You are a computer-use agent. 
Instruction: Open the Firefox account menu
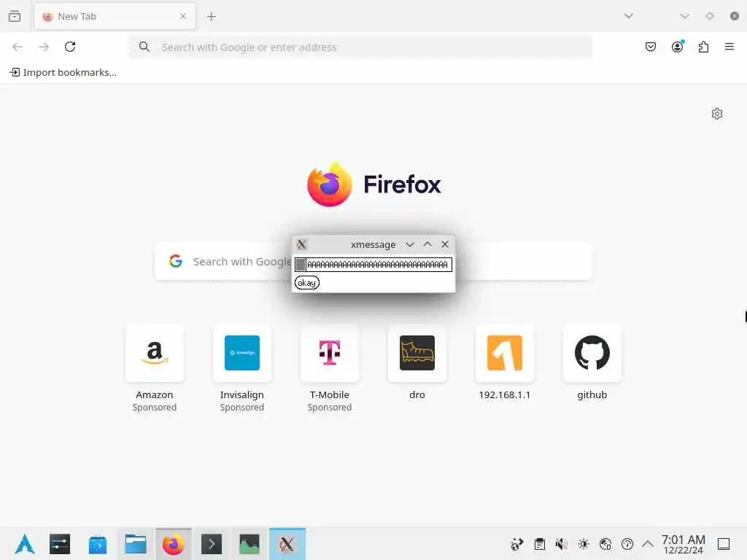(x=678, y=46)
